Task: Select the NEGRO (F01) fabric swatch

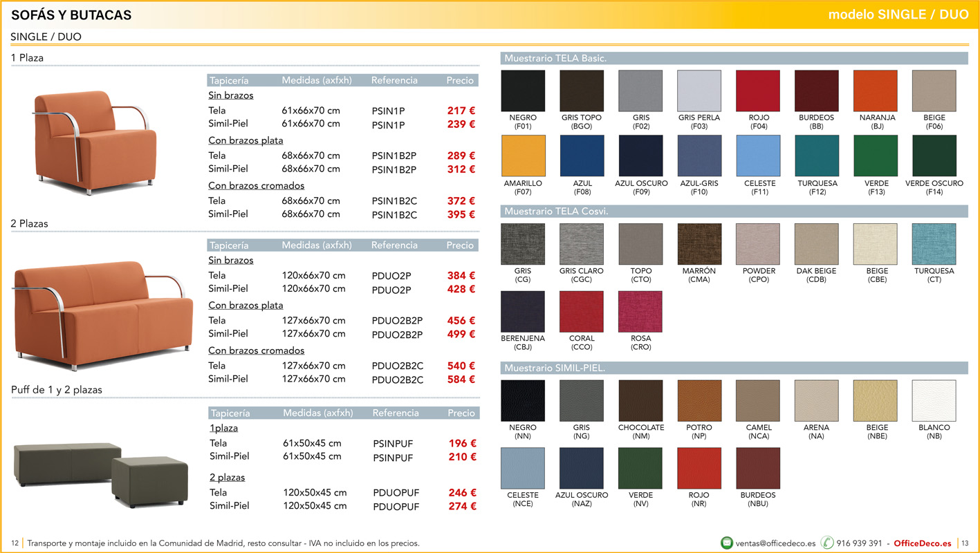Action: point(523,91)
